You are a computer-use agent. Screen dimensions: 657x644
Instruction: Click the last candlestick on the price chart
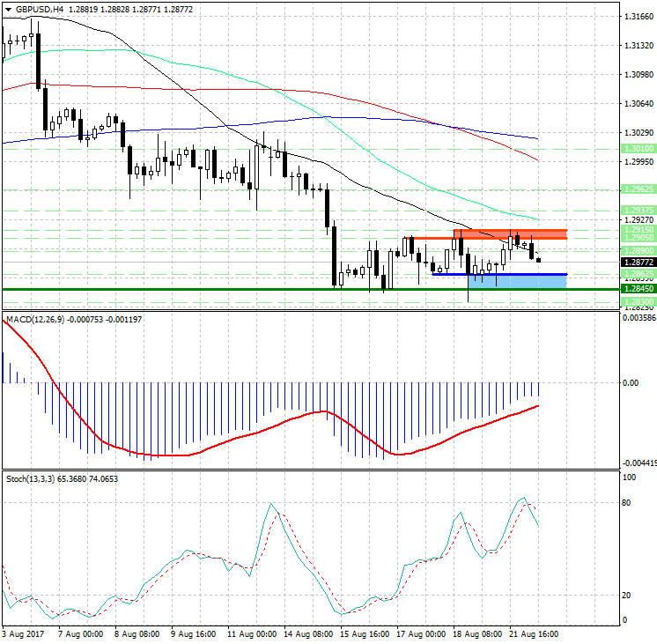[538, 260]
